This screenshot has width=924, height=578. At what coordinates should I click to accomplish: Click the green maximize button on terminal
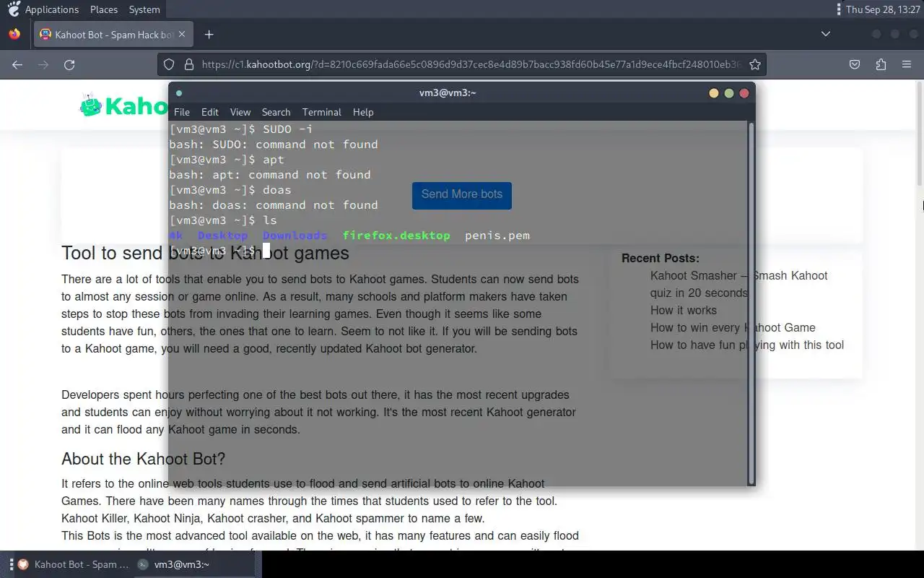[729, 92]
